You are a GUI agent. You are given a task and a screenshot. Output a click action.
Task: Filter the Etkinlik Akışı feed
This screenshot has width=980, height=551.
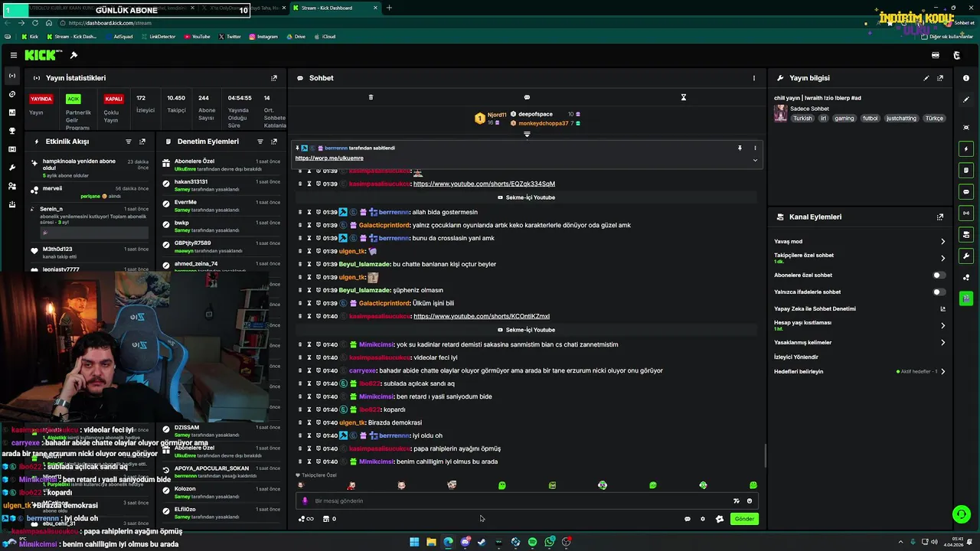[129, 142]
